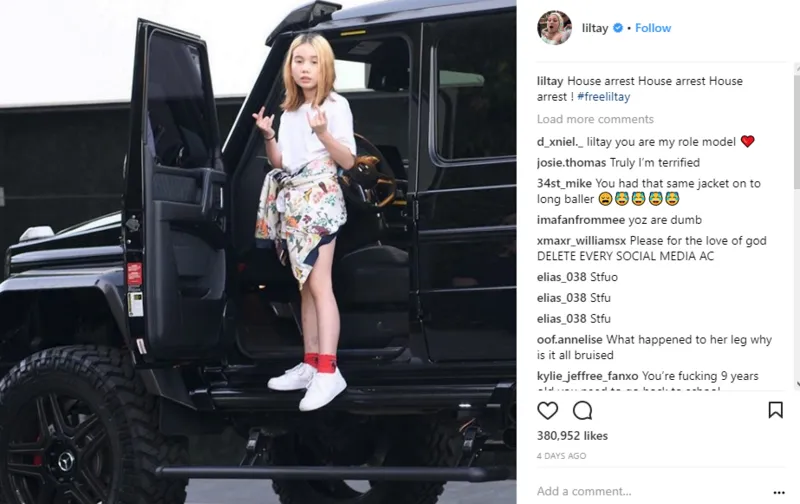Click the Add a comment field

(x=651, y=491)
